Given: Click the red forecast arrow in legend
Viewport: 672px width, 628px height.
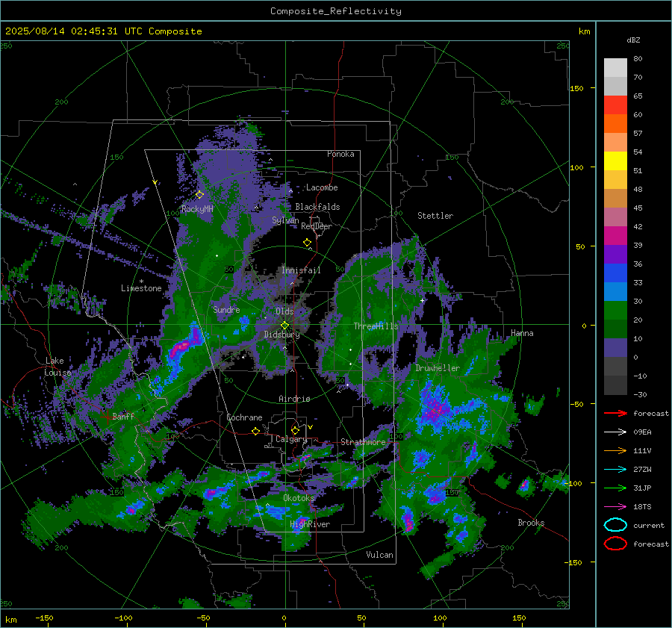Looking at the screenshot, I should (x=615, y=413).
